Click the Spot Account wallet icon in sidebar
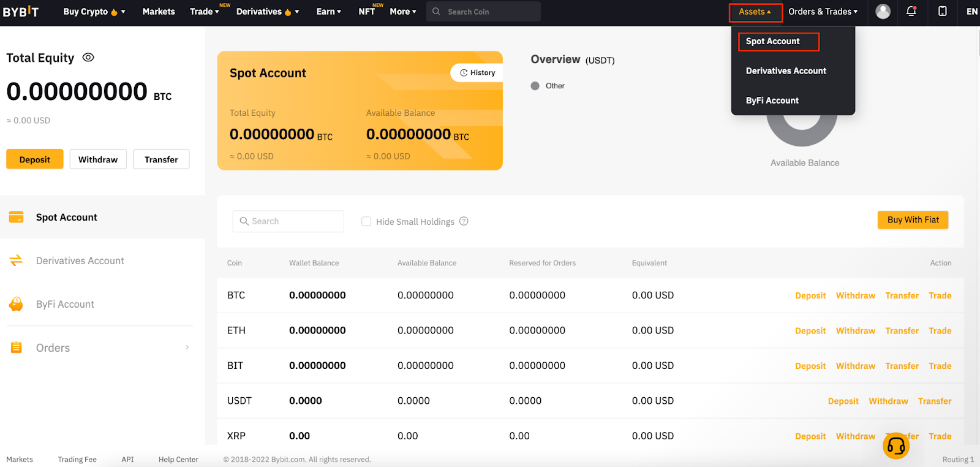Viewport: 980px width, 467px height. [17, 217]
